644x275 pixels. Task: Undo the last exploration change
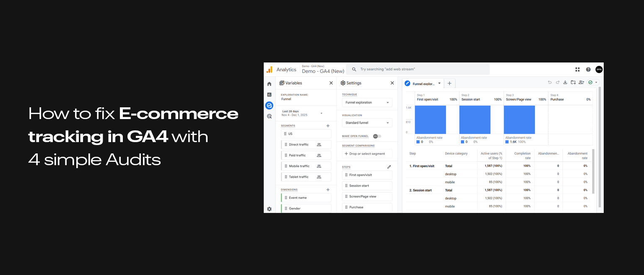pyautogui.click(x=550, y=82)
